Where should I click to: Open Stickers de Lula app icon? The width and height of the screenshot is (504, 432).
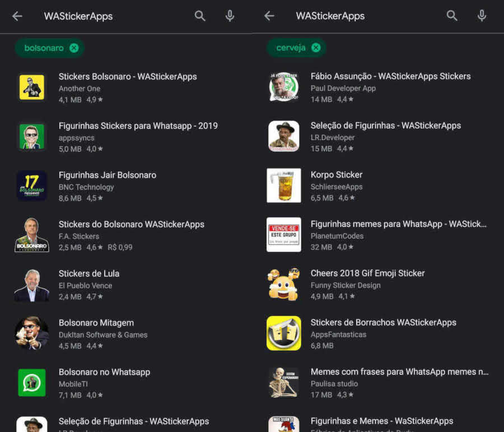pyautogui.click(x=32, y=284)
